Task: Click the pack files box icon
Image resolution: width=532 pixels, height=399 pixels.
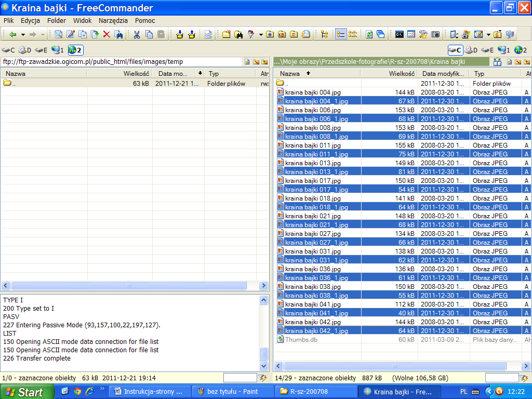Action: [x=179, y=34]
